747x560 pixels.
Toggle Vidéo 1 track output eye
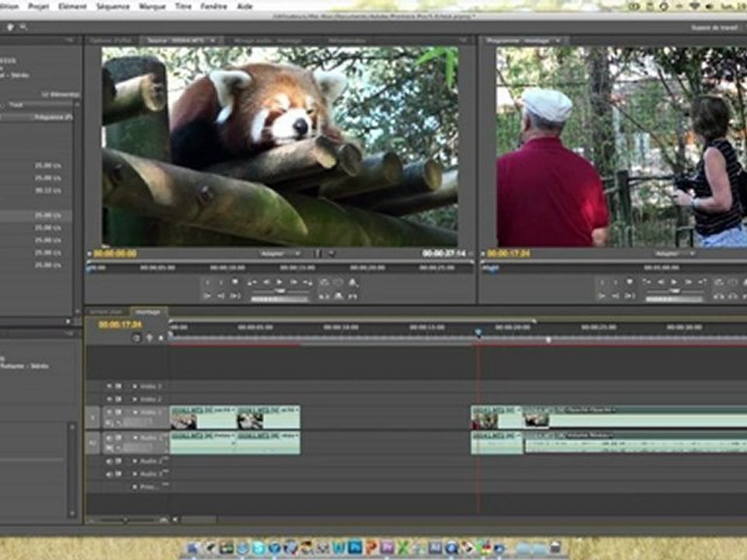click(109, 412)
